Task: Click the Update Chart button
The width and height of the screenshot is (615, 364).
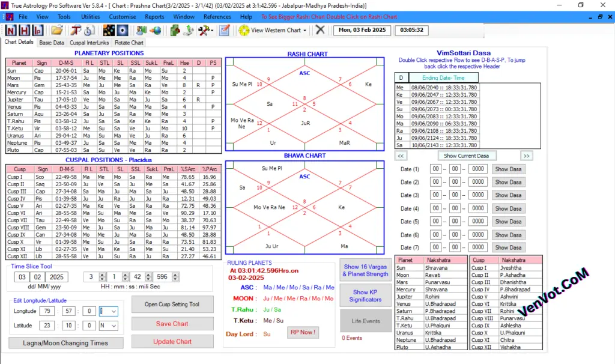Action: [x=172, y=342]
